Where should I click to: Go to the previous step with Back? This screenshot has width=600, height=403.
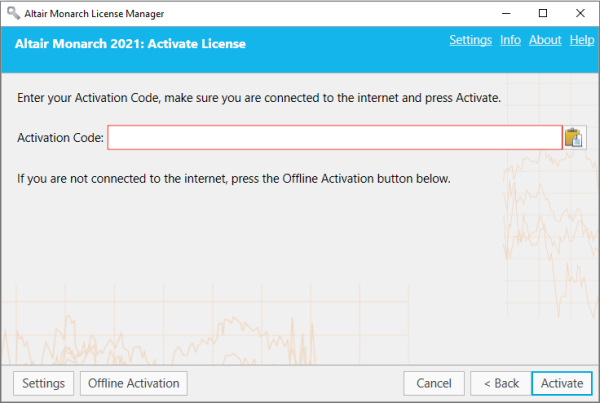498,383
